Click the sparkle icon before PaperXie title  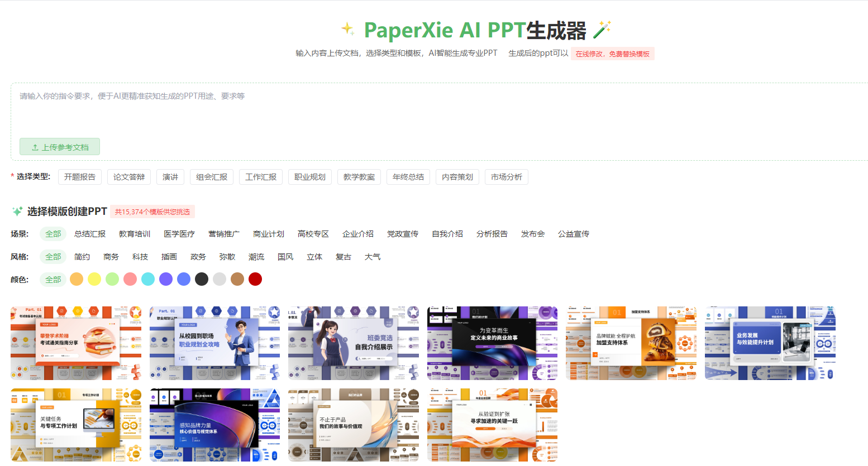click(347, 28)
